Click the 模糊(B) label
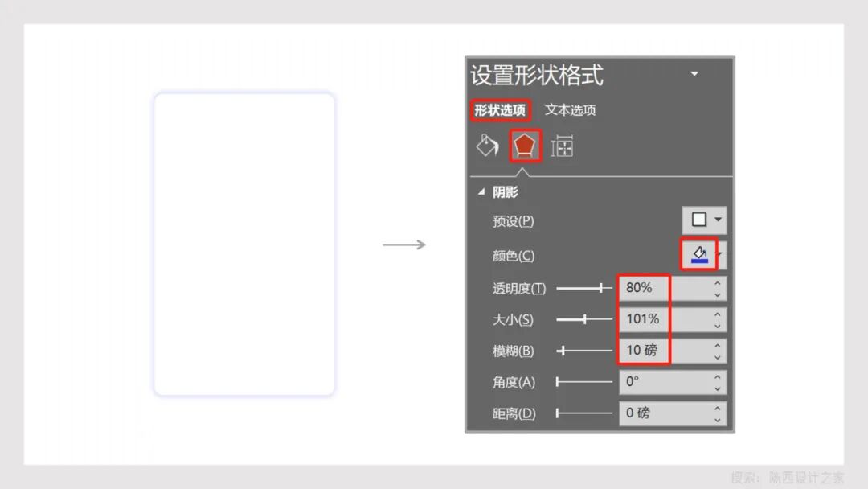This screenshot has width=868, height=489. [x=513, y=351]
